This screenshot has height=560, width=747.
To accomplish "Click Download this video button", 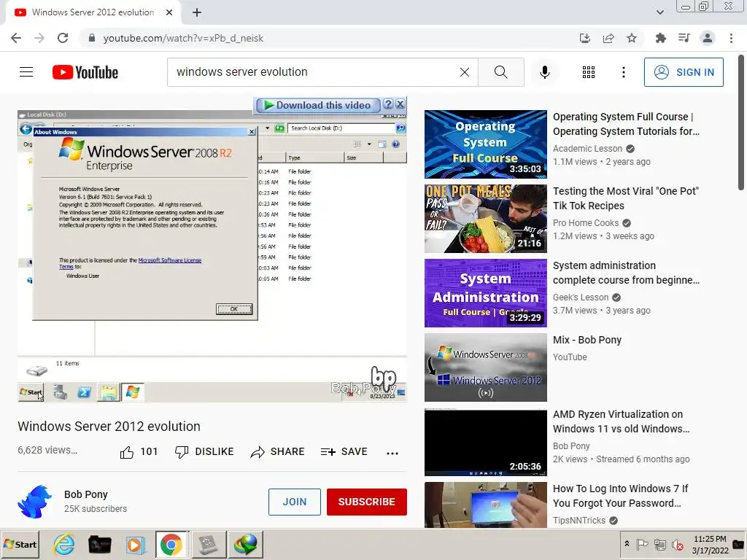I will click(x=318, y=105).
